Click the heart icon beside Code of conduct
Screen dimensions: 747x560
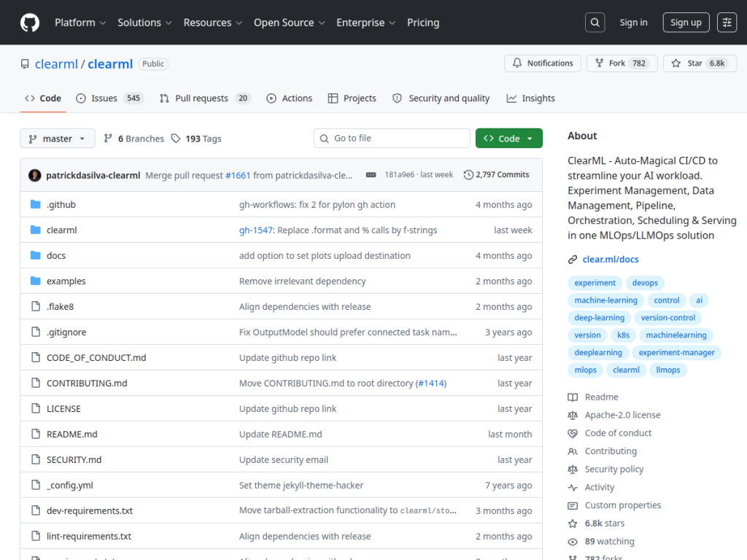click(x=573, y=433)
